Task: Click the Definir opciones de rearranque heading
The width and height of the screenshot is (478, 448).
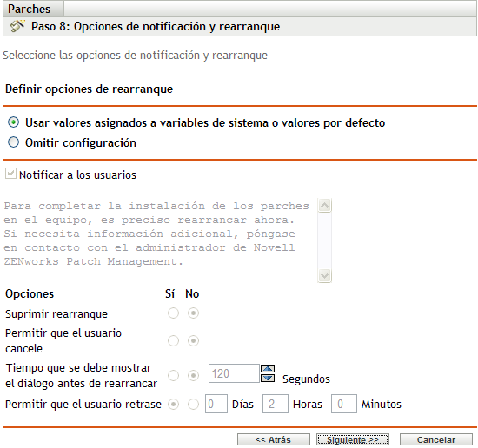Action: click(89, 89)
